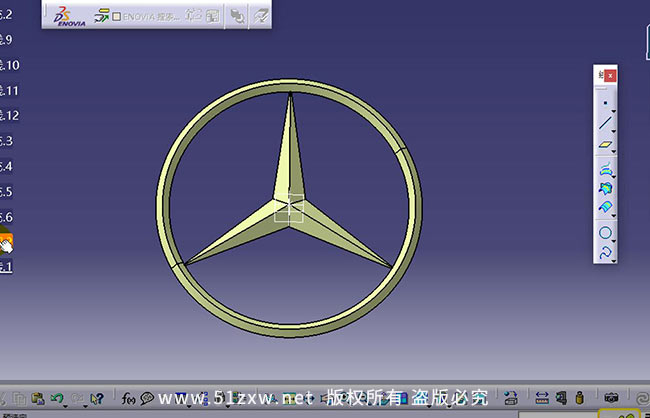Click the Measure Inertia weight icon

tap(580, 398)
